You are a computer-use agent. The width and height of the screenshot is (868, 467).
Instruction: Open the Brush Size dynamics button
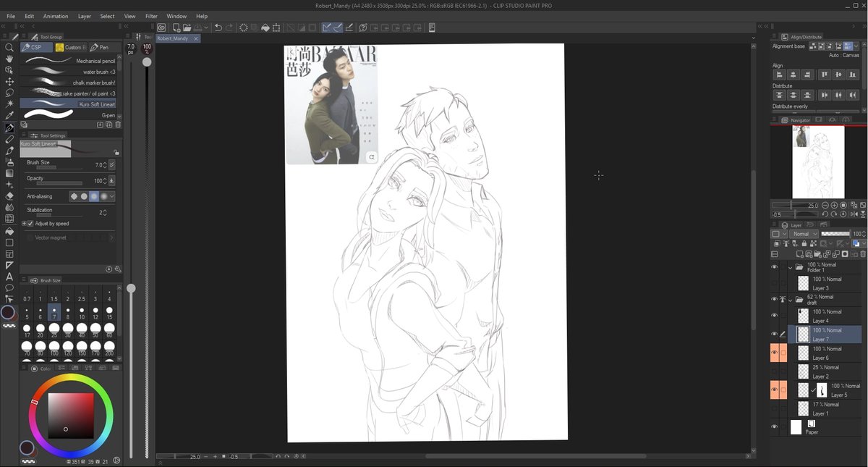pyautogui.click(x=111, y=165)
